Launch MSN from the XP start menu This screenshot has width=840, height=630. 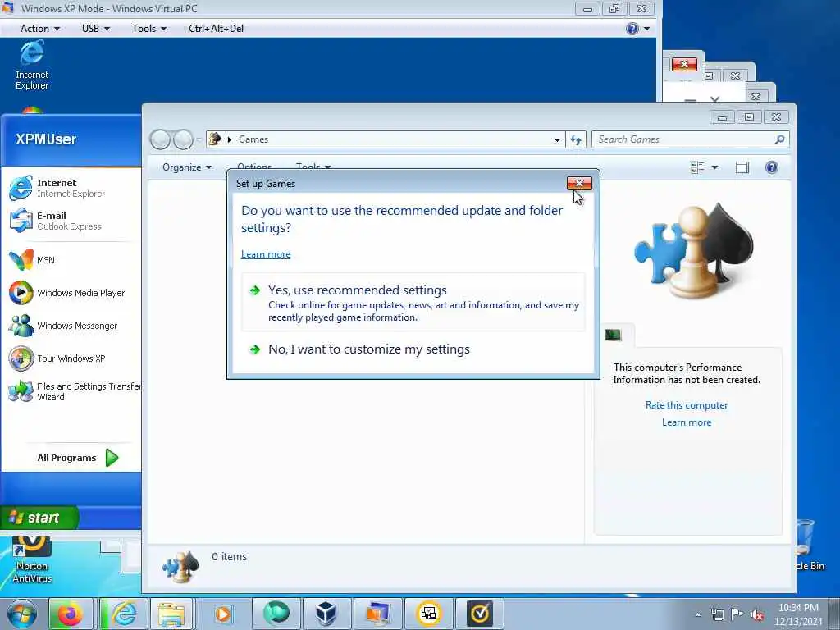click(32, 260)
